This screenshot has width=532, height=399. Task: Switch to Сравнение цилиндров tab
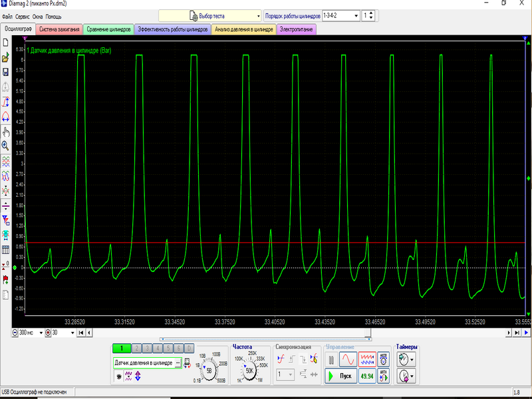[x=108, y=29]
